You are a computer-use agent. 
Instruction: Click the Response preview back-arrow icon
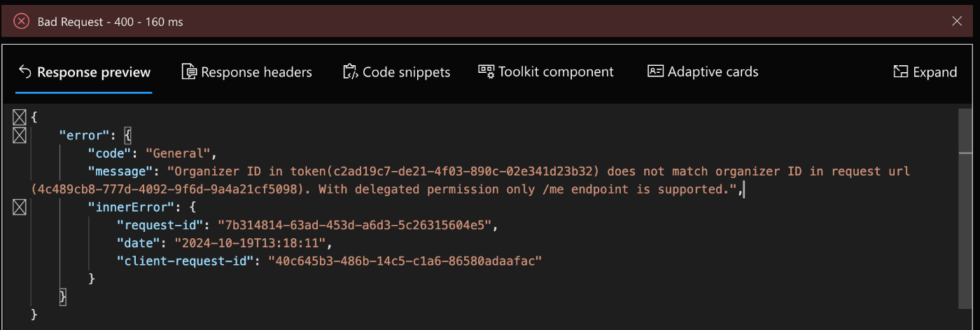[25, 71]
